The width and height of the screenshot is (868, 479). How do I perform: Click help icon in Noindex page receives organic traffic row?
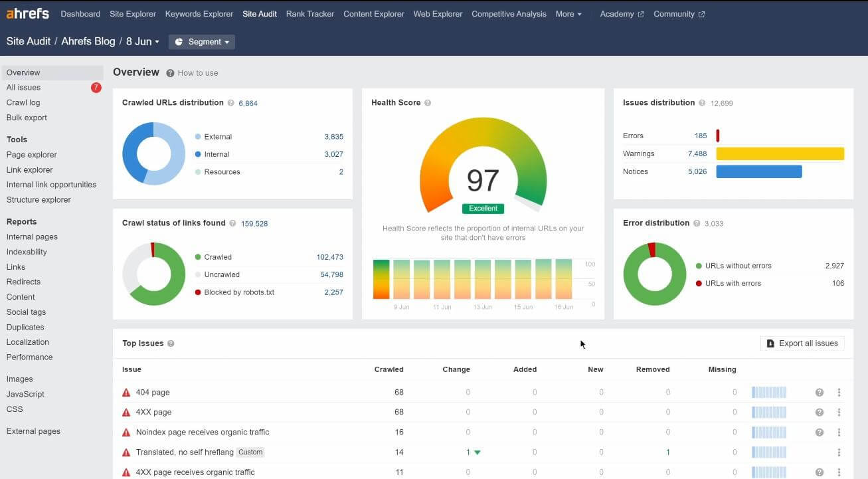coord(820,432)
